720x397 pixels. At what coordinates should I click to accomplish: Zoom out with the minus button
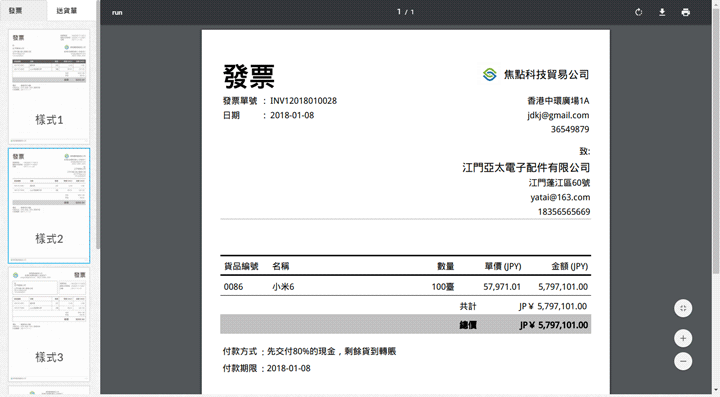point(683,361)
